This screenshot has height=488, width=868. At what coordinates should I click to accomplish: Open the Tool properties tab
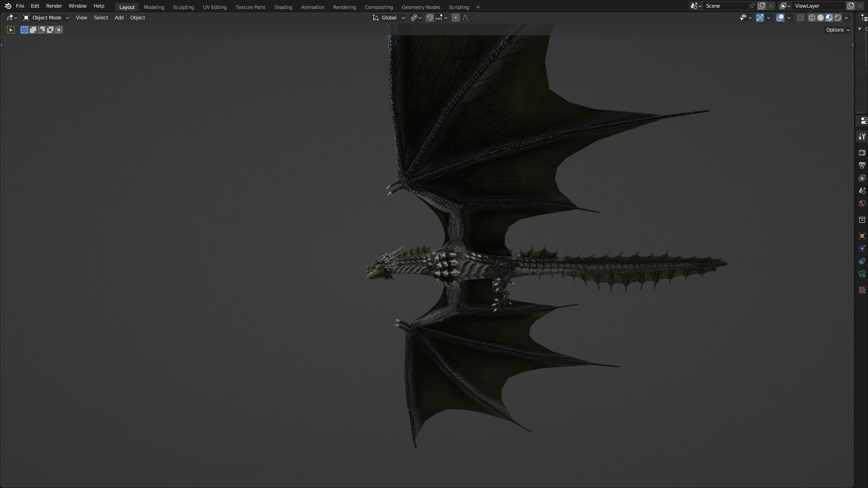[x=862, y=136]
